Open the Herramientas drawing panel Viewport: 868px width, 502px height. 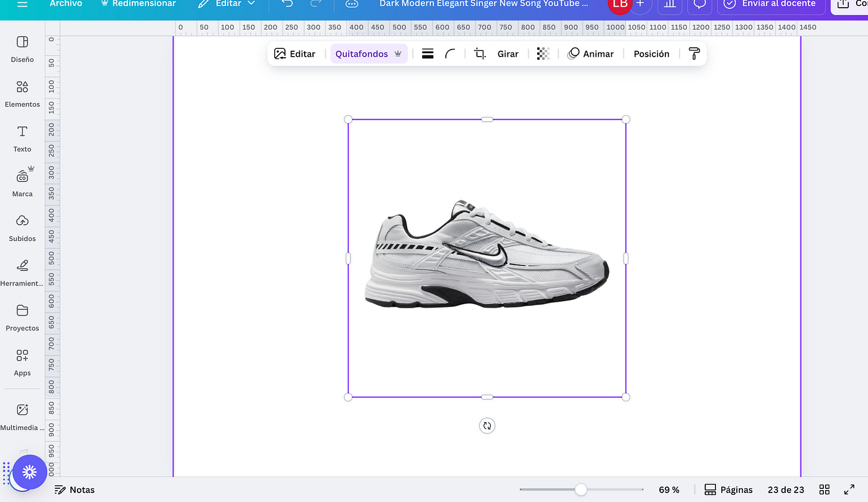(22, 273)
